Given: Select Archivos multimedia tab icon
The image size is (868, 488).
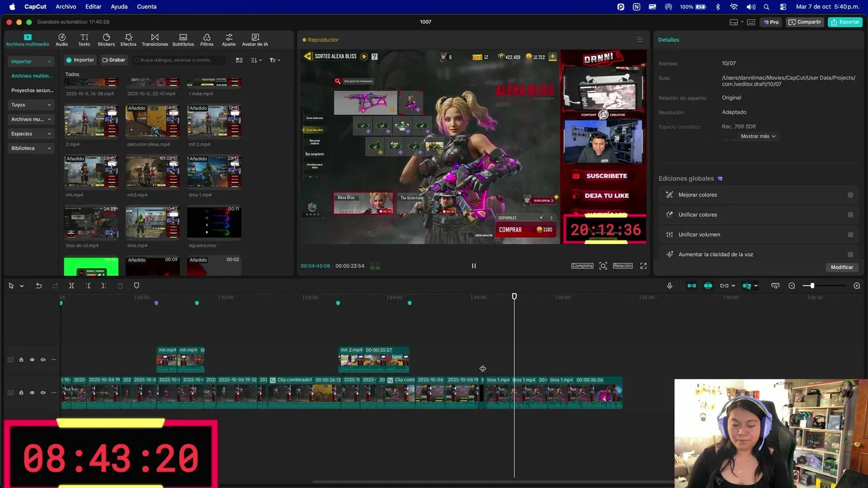Looking at the screenshot, I should coord(27,37).
